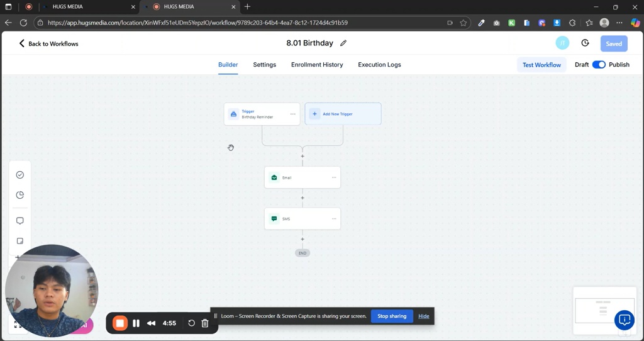Click the Saved button
This screenshot has width=644, height=341.
point(614,43)
